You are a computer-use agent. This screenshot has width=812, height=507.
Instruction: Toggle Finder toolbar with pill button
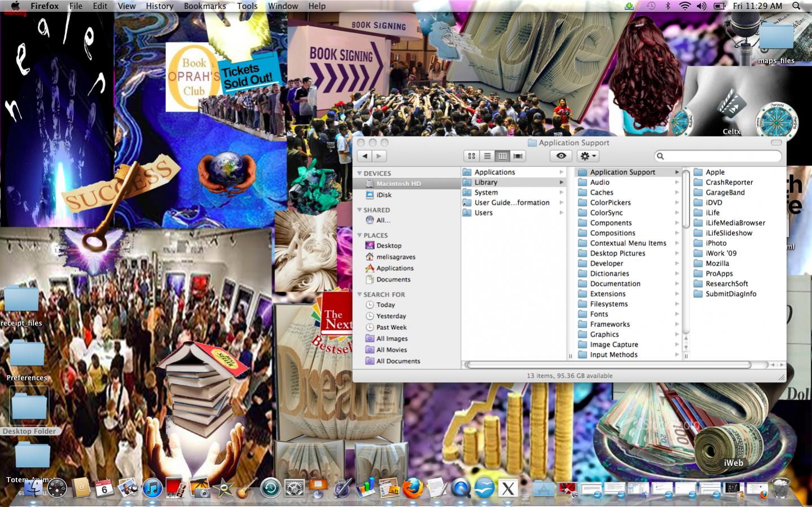click(776, 143)
